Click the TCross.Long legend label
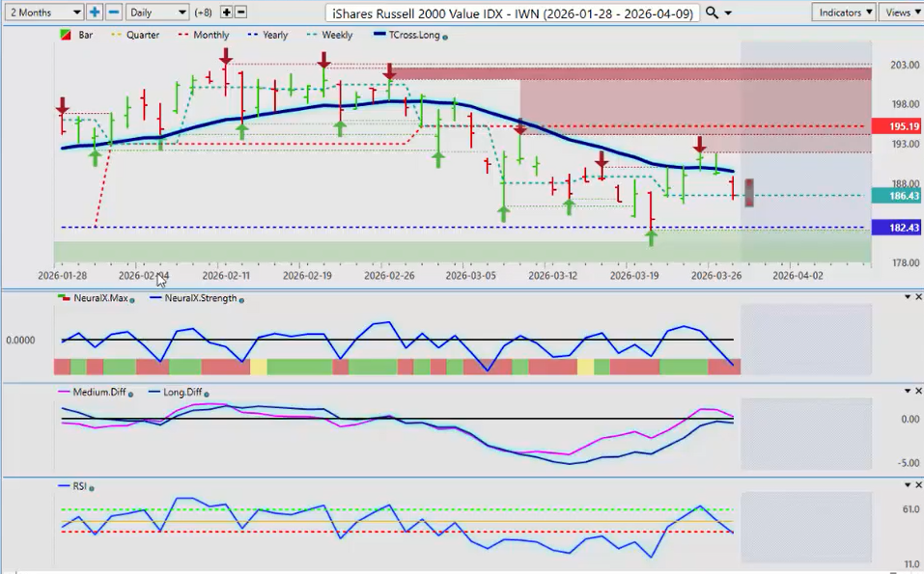924x574 pixels. (414, 35)
